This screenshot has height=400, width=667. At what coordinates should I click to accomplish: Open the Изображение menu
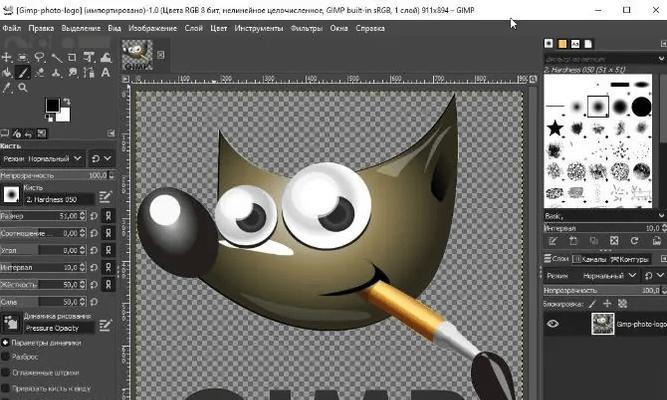(x=152, y=29)
